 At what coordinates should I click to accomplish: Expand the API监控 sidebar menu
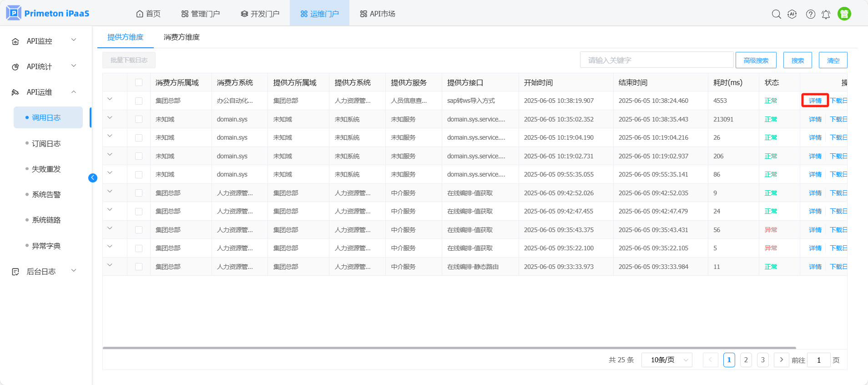click(x=45, y=41)
